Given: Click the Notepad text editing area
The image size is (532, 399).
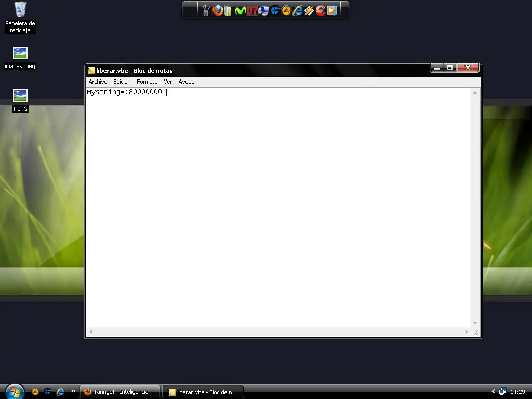Looking at the screenshot, I should tap(278, 208).
